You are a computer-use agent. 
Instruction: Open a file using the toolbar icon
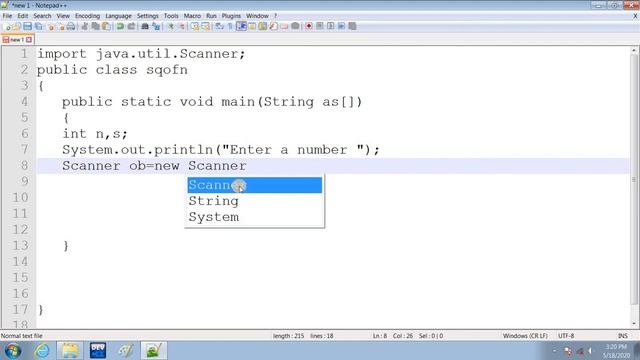17,26
